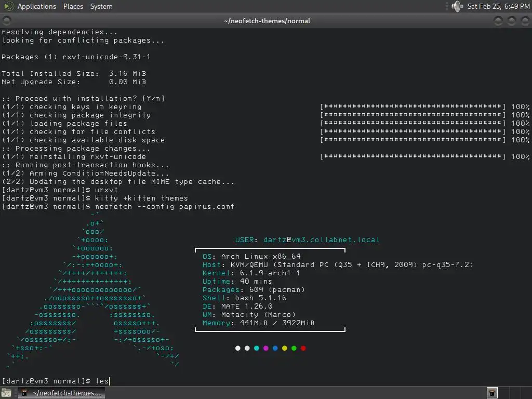Click ':: Running post-transaction hooks...' line
The image size is (532, 399).
pos(85,165)
